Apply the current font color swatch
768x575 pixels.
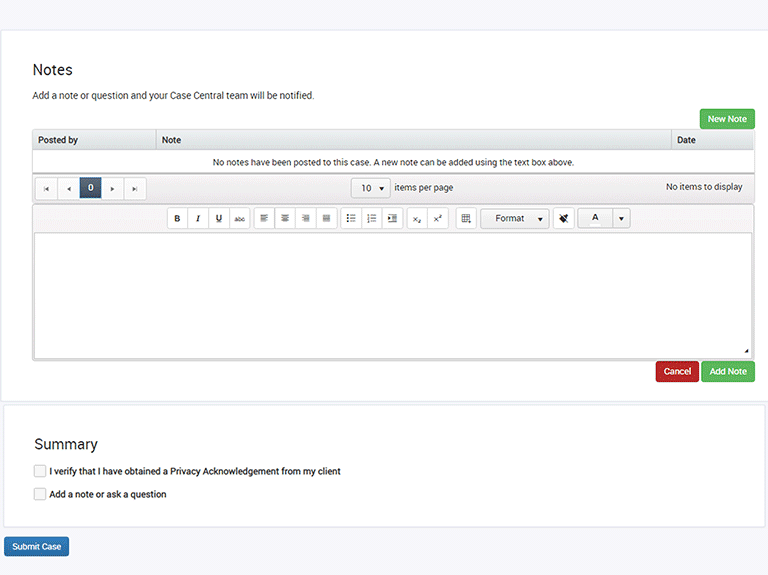(595, 218)
